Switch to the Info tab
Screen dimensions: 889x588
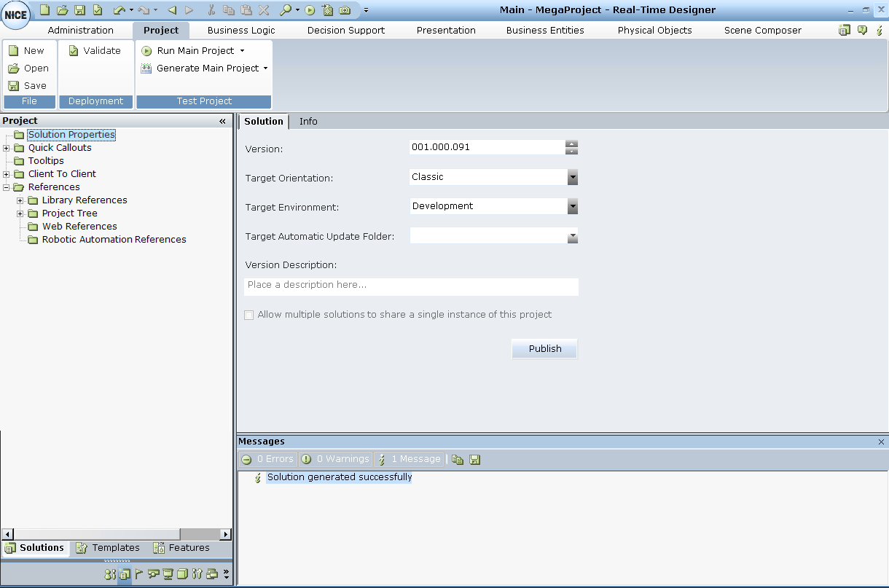coord(308,122)
